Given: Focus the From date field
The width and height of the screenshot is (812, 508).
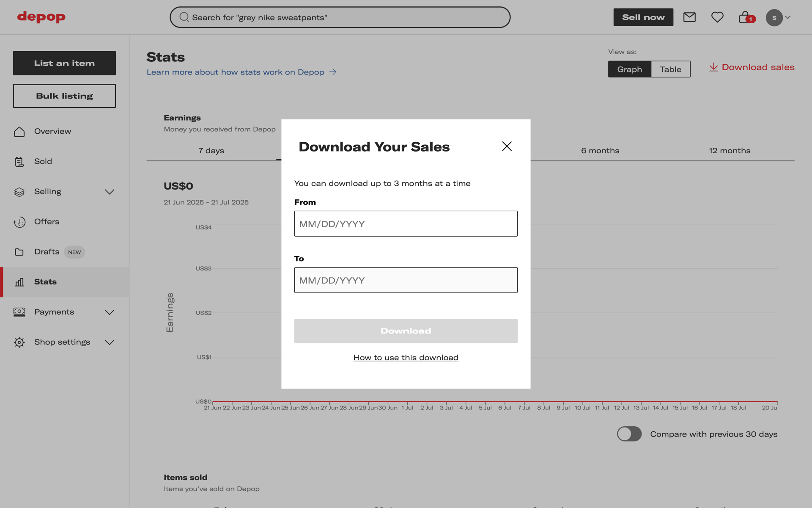Looking at the screenshot, I should tap(406, 224).
